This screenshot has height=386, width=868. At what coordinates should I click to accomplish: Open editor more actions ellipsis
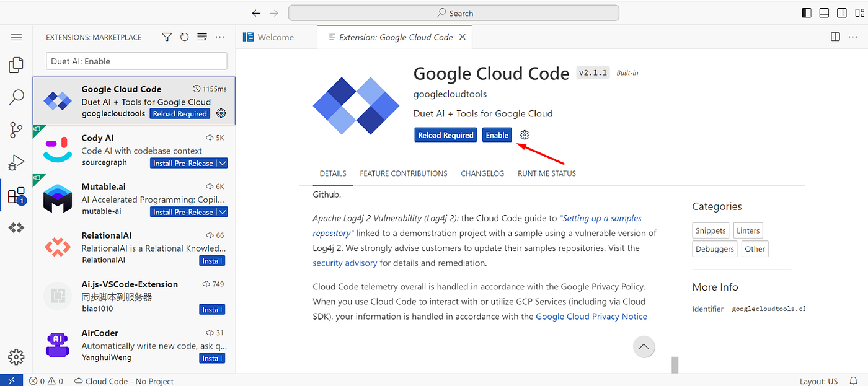tap(854, 37)
